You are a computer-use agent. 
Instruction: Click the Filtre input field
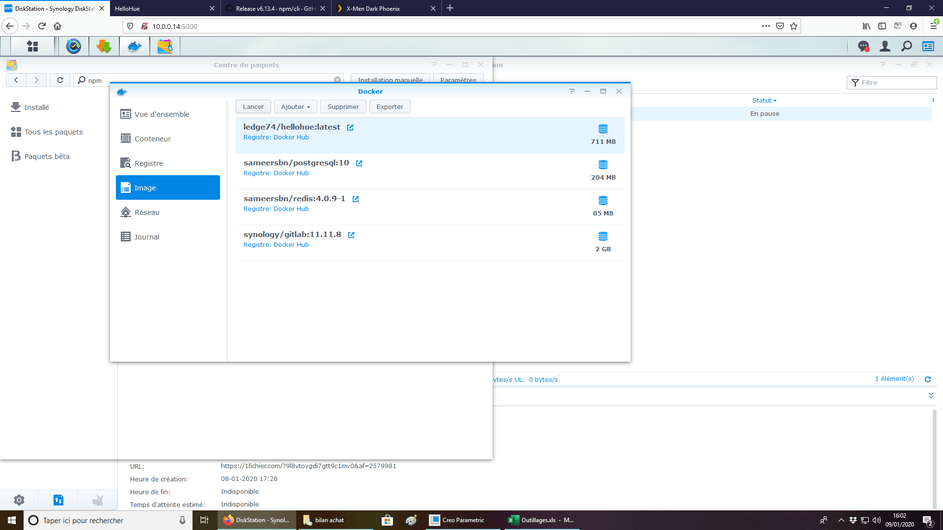click(892, 82)
